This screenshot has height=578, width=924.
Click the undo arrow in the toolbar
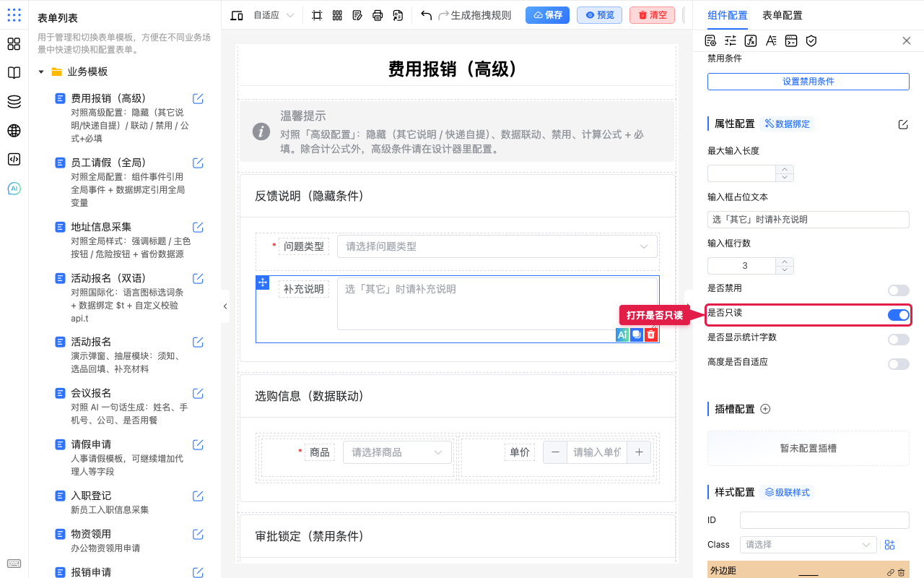(426, 15)
